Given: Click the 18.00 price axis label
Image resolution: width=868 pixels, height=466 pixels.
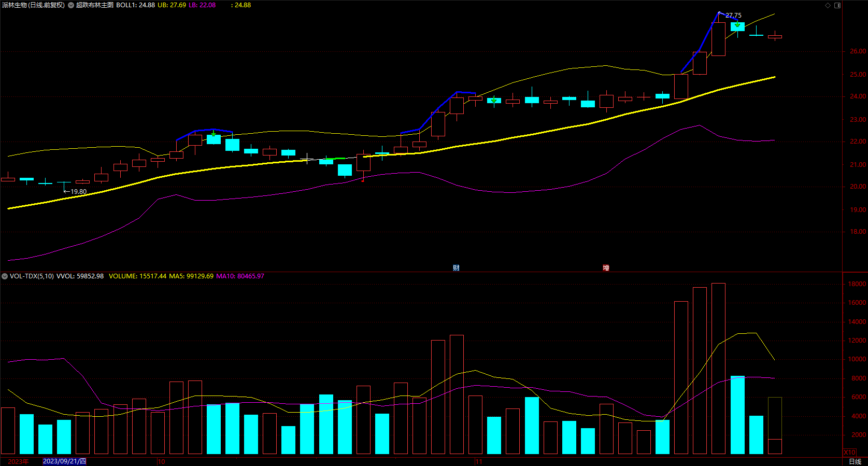Looking at the screenshot, I should click(x=858, y=232).
